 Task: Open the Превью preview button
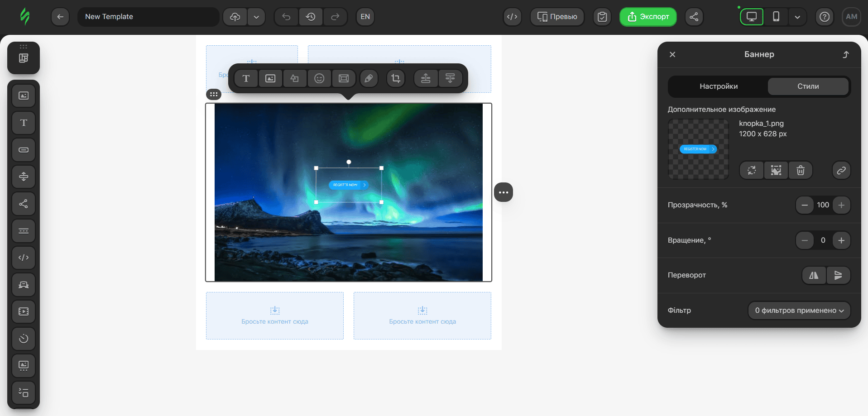coord(557,17)
